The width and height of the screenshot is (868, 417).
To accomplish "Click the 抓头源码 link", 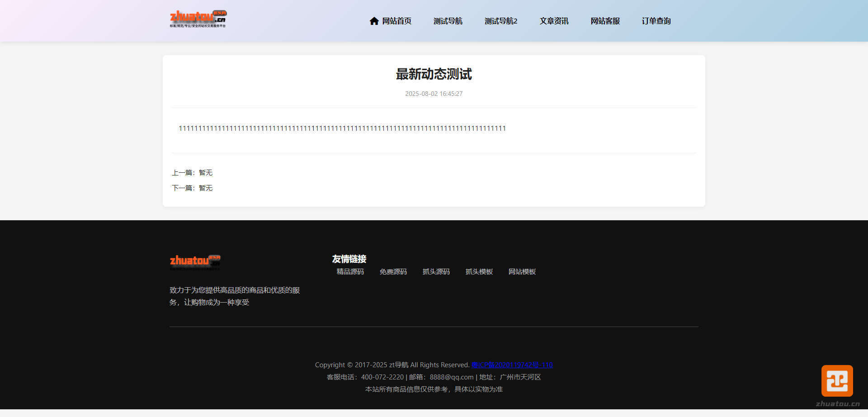I will pos(436,271).
